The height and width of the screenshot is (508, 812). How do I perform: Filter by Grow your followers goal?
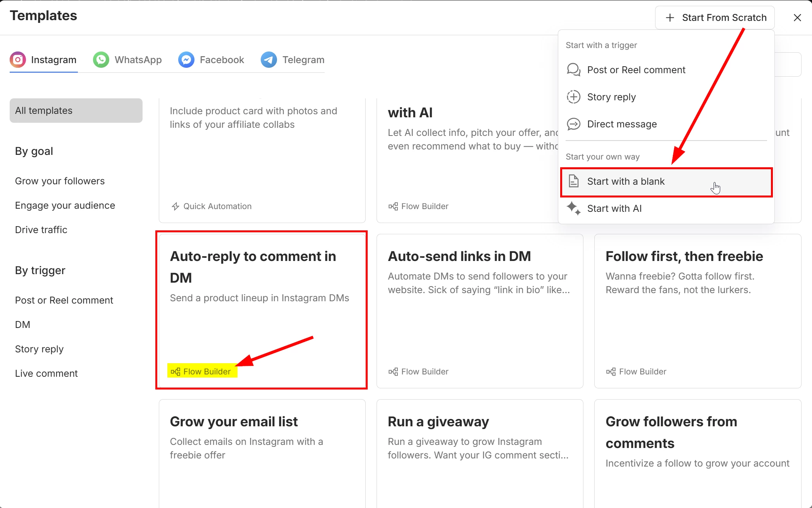click(60, 181)
